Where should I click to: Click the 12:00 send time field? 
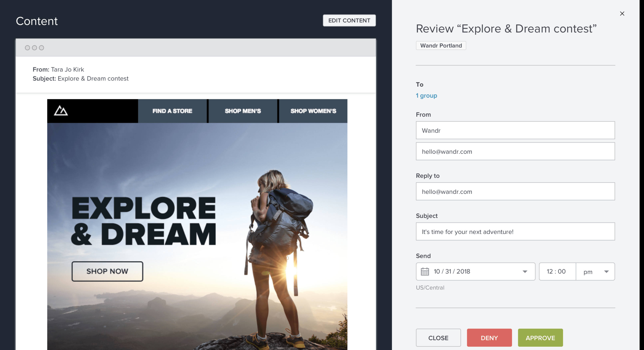(557, 271)
